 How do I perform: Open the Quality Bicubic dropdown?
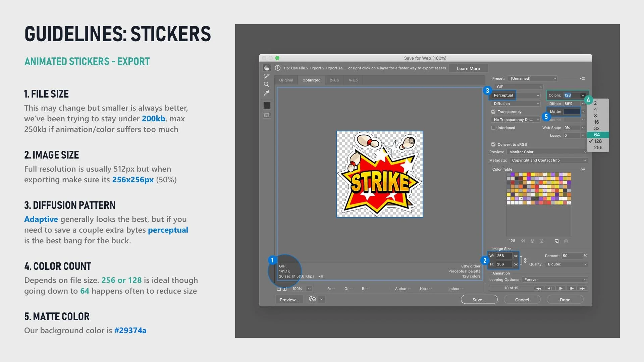pos(567,264)
